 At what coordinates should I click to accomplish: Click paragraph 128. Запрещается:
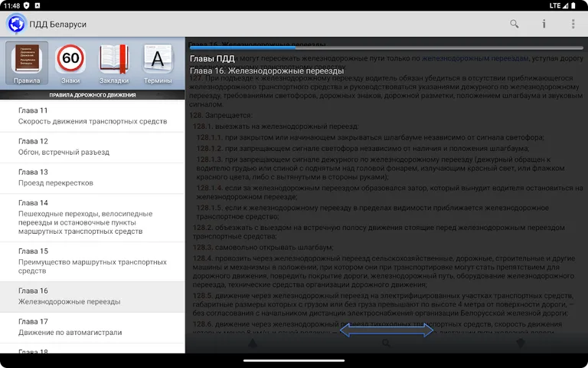pyautogui.click(x=220, y=115)
